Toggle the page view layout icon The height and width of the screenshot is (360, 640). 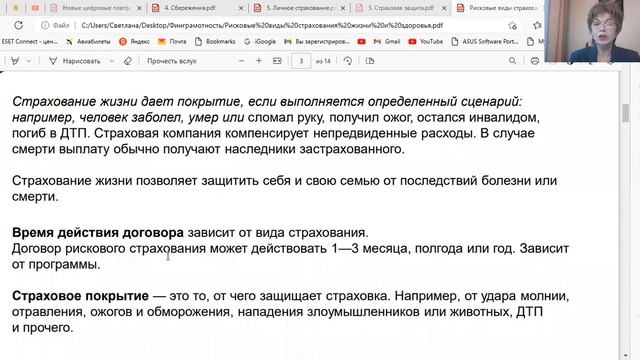(370, 61)
